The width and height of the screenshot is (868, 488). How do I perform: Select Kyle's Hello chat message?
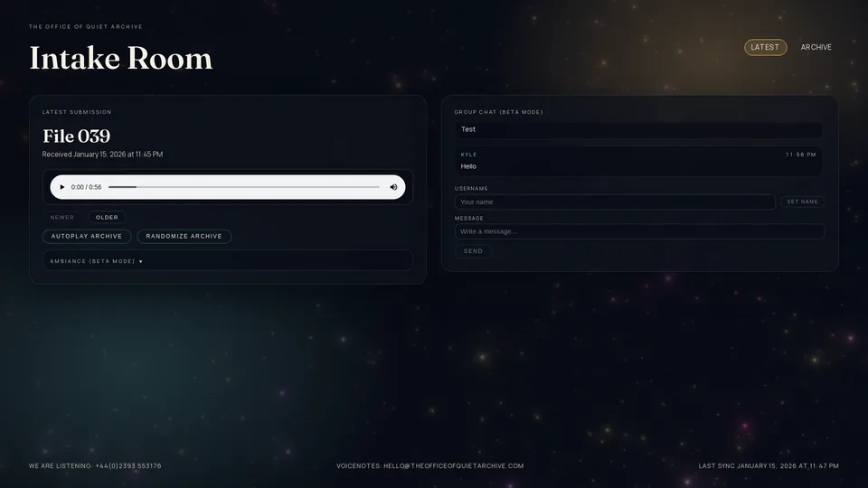638,161
